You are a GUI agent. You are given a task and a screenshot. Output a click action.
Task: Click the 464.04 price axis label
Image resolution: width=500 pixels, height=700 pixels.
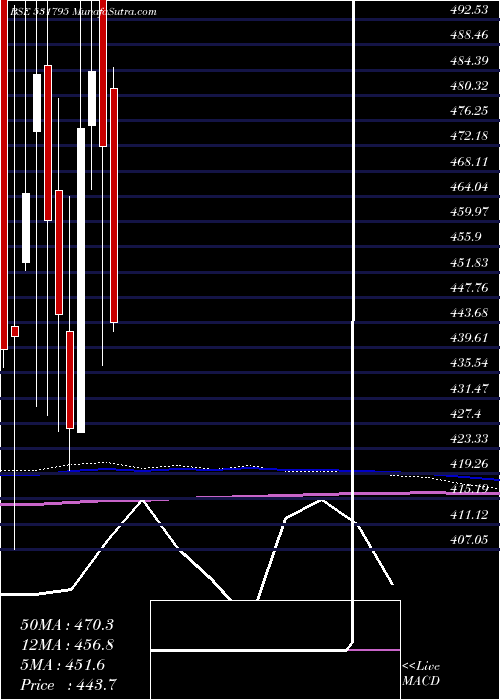pos(470,187)
